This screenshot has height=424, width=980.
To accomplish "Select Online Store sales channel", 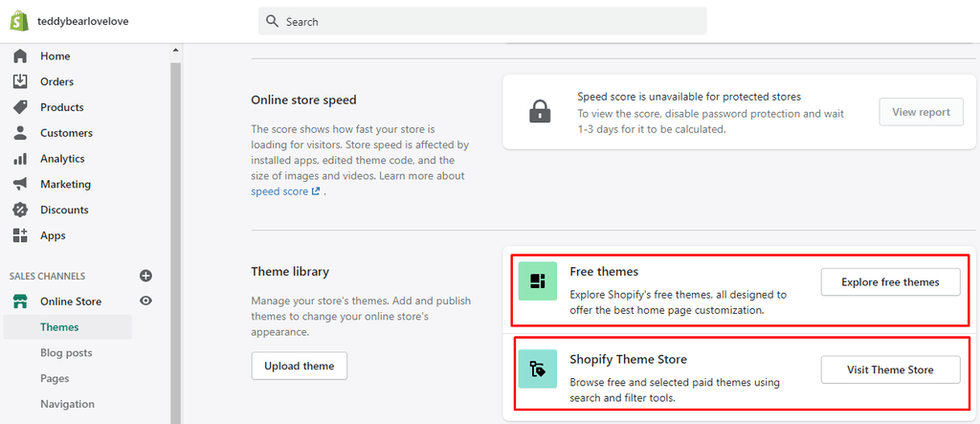I will [x=71, y=301].
